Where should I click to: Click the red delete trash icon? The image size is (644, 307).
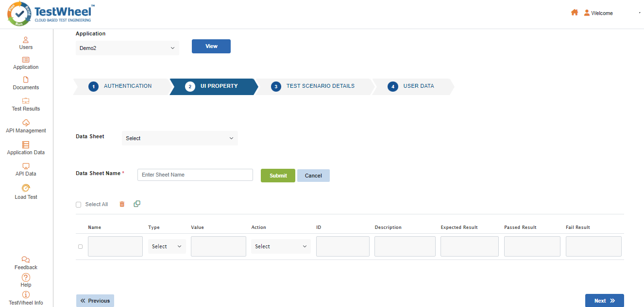point(122,204)
